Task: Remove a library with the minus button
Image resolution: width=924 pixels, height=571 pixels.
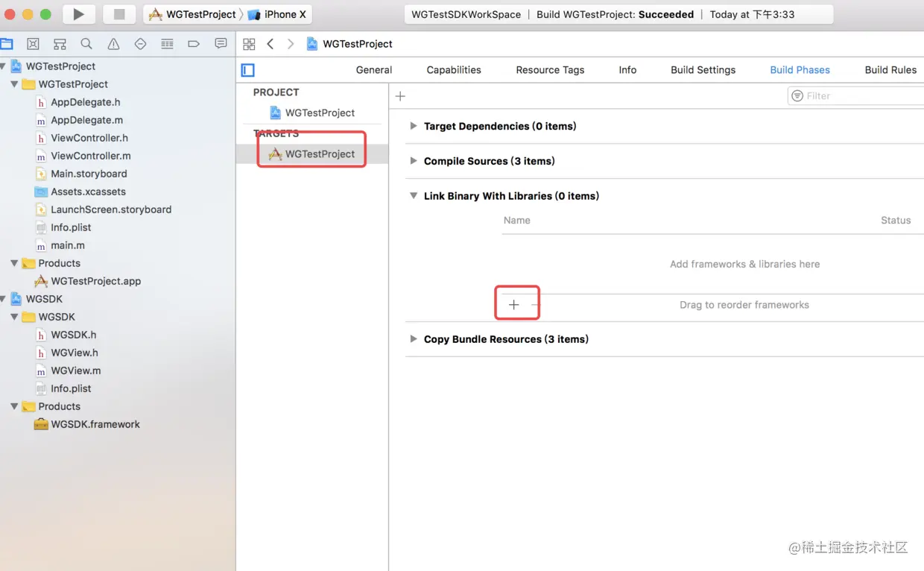Action: tap(534, 305)
